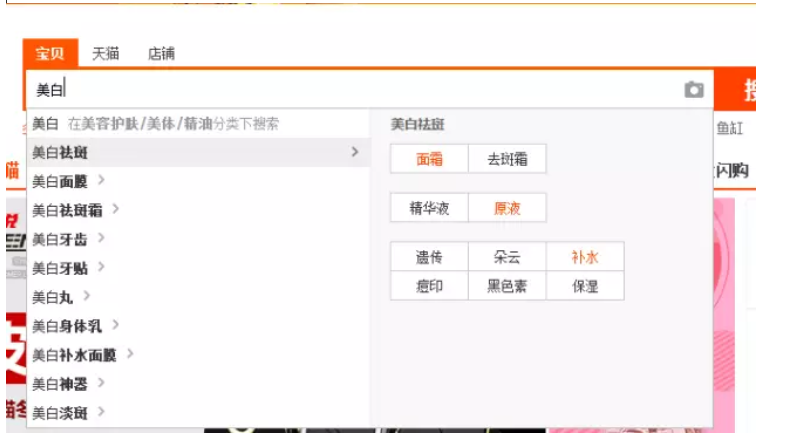Select the 原液 filter option
The height and width of the screenshot is (442, 786).
[x=507, y=208]
